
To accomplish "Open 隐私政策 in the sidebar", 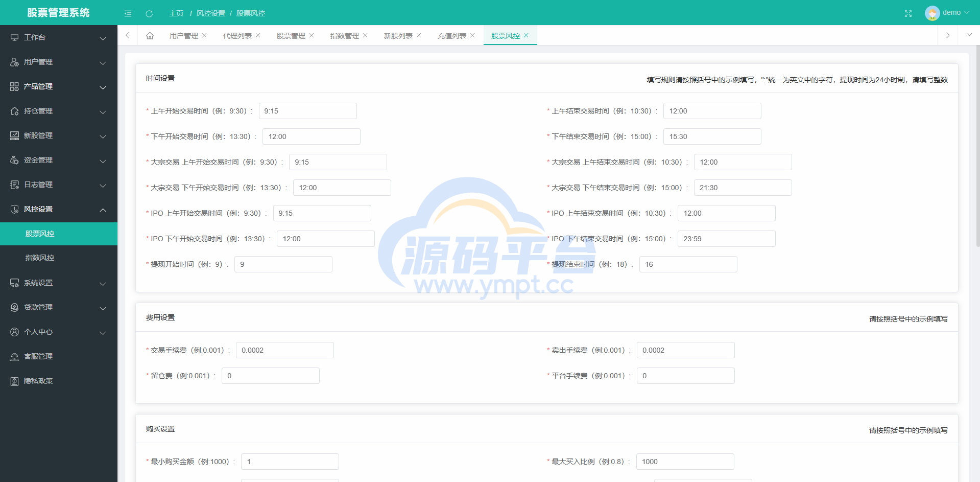I will pos(38,381).
